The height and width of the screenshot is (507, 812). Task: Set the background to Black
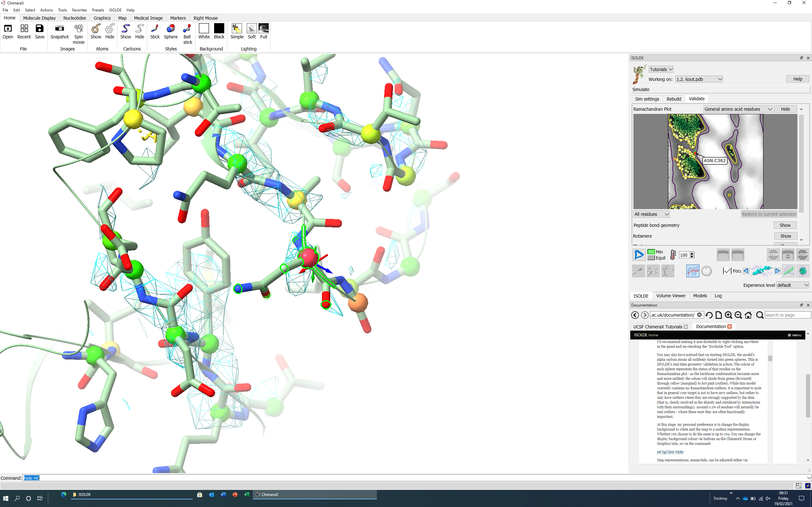tap(219, 29)
